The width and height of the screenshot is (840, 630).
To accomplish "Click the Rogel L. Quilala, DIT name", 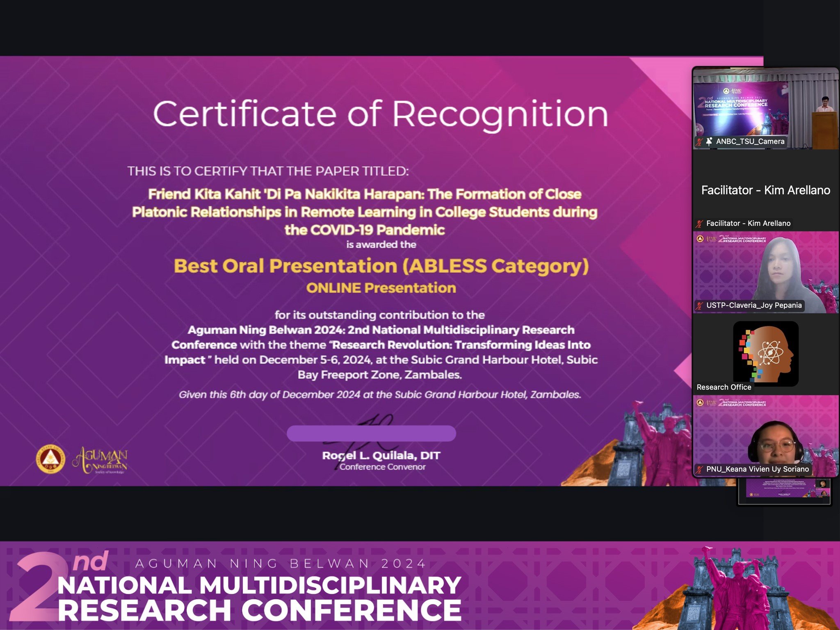I will tap(381, 456).
